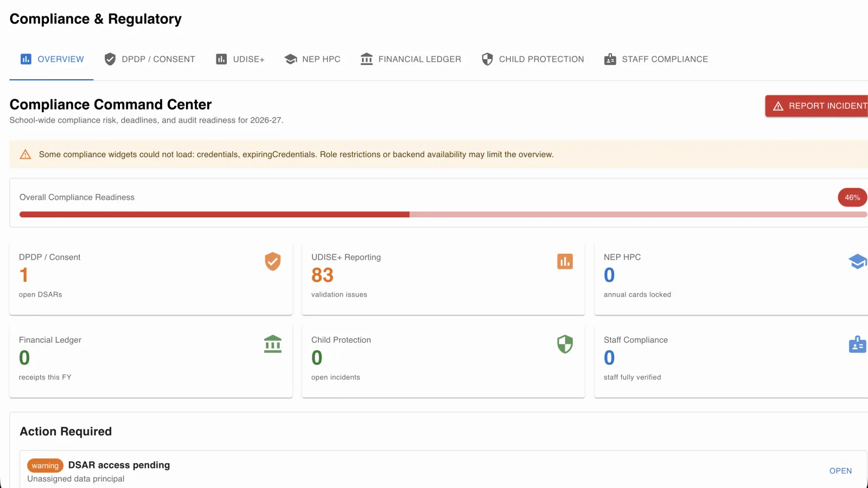Click 'open DSARs' label
Screen dimensions: 868x488
[x=41, y=294]
